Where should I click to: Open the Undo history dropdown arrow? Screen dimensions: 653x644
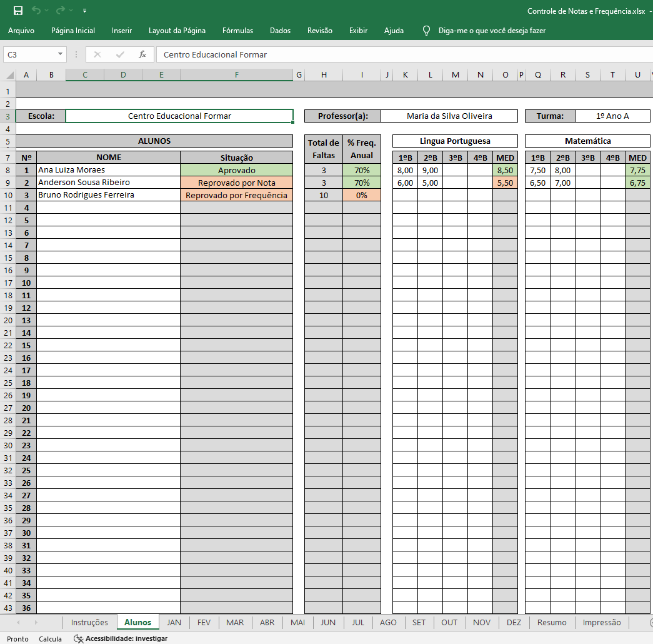tap(47, 11)
